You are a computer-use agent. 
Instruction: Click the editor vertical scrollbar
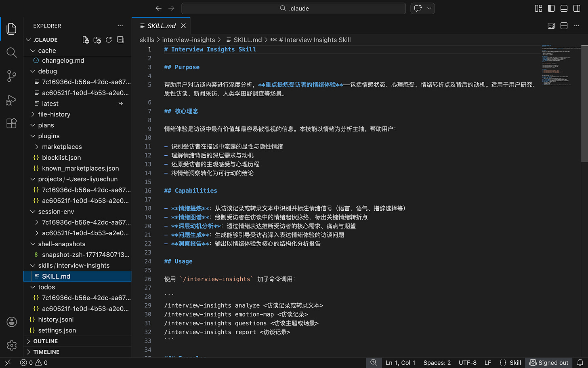click(584, 104)
